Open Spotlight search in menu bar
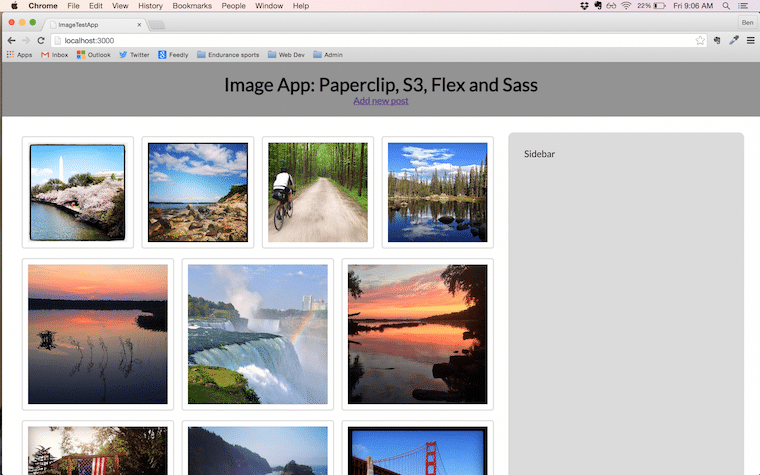 pyautogui.click(x=726, y=6)
